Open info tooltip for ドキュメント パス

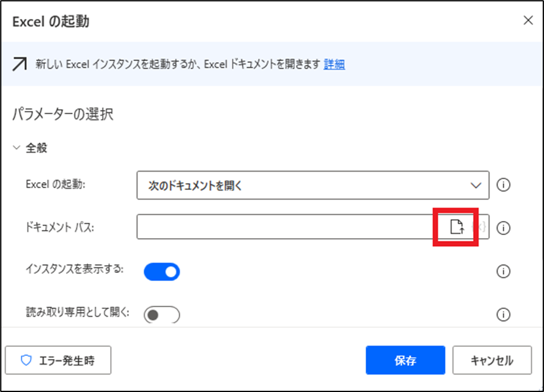click(503, 228)
